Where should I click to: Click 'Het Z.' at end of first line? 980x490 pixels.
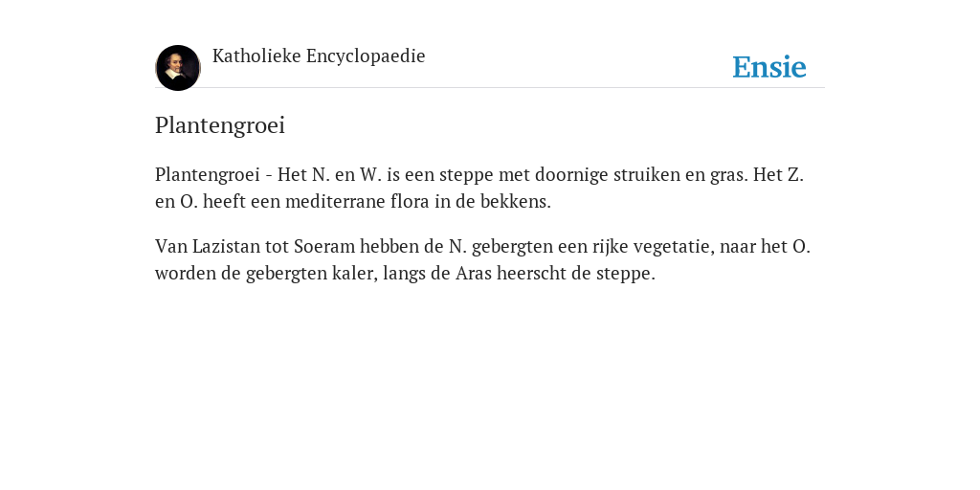pos(778,175)
